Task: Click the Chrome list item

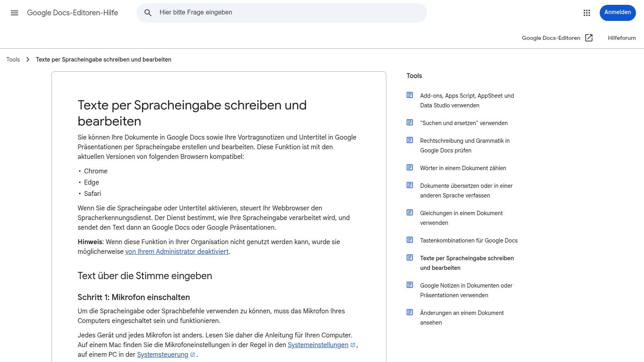Action: (96, 171)
